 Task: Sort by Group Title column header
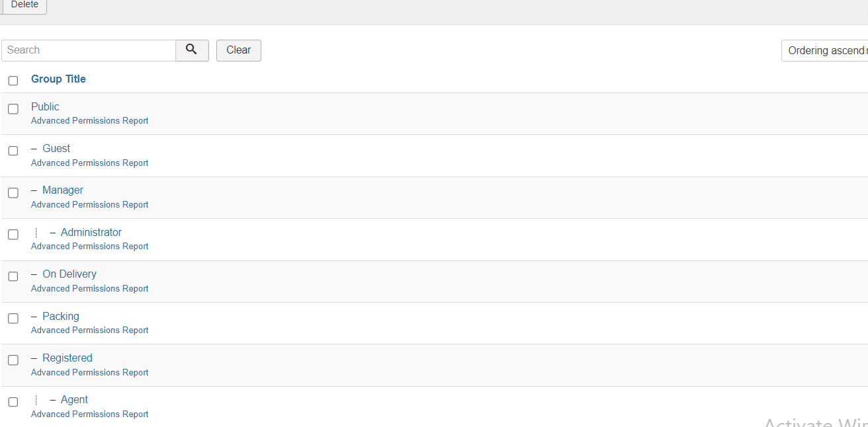click(58, 79)
